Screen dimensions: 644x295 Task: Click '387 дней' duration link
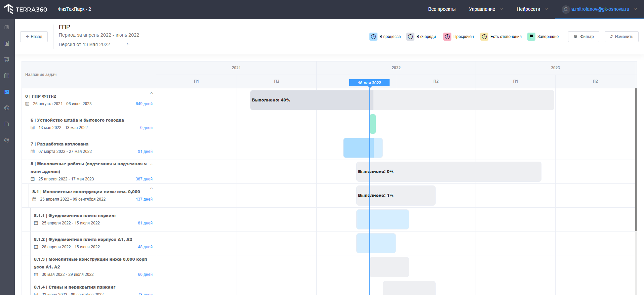point(144,179)
